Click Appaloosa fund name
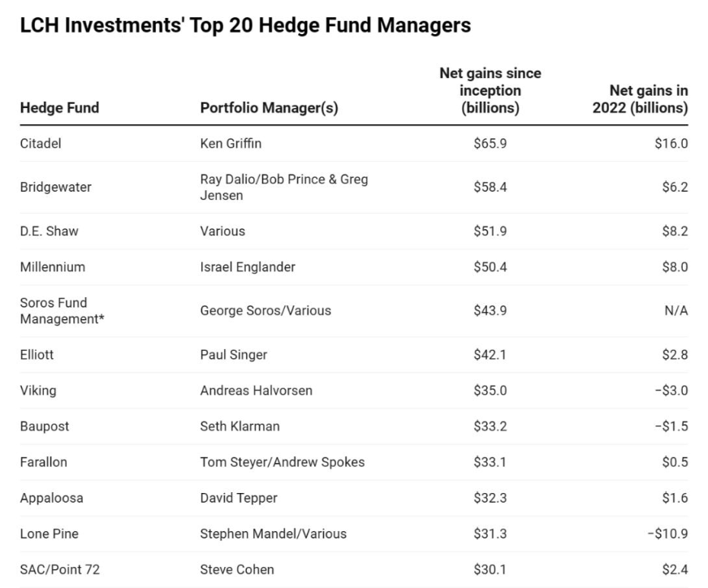 [x=52, y=497]
